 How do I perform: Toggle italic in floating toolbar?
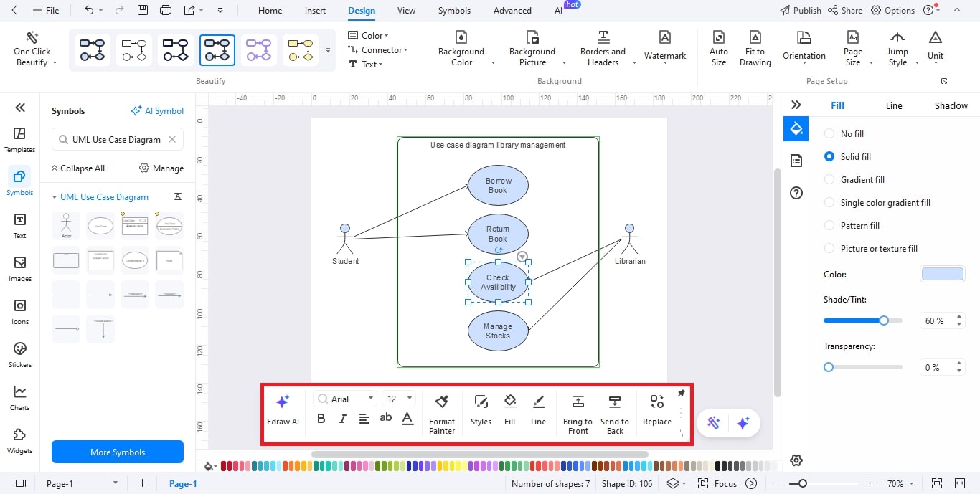[x=342, y=419]
